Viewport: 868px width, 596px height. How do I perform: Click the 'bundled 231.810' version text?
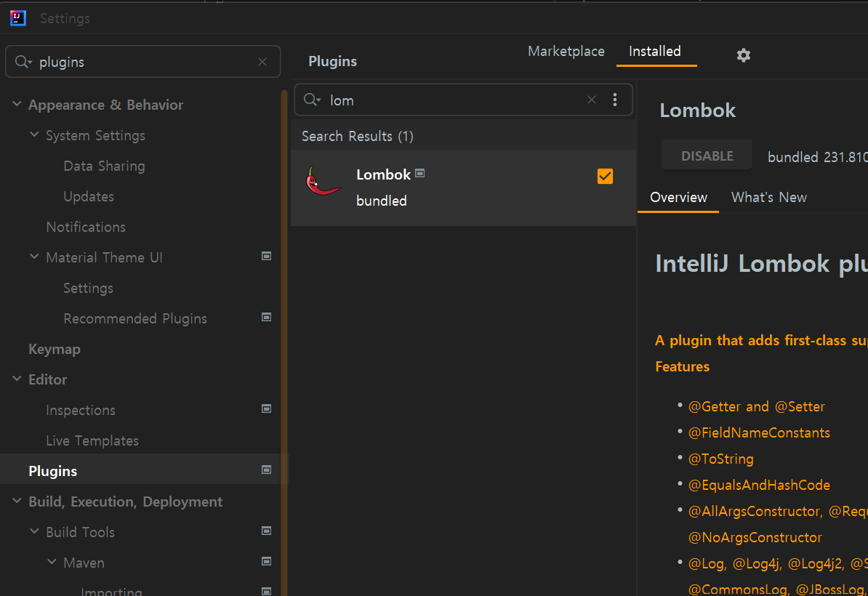pos(818,157)
